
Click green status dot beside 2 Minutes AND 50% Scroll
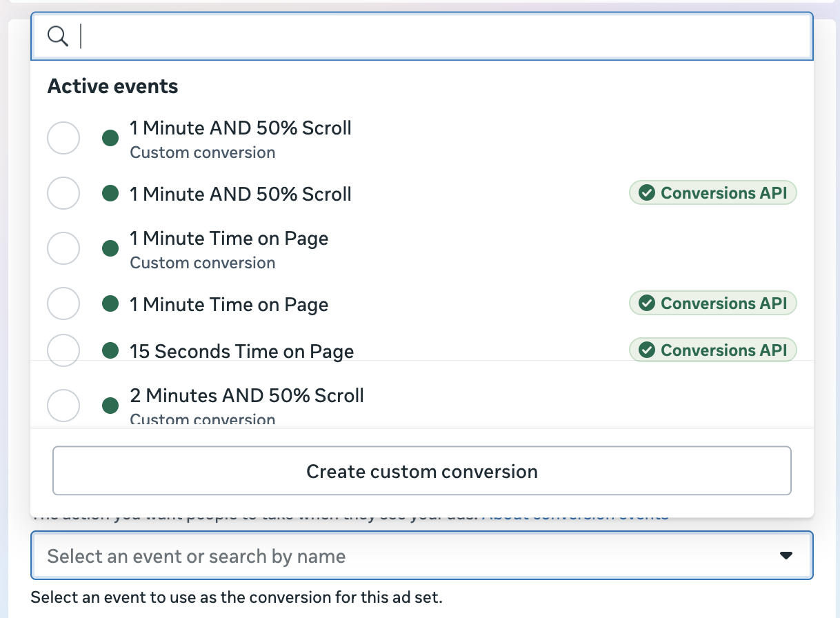(x=110, y=405)
